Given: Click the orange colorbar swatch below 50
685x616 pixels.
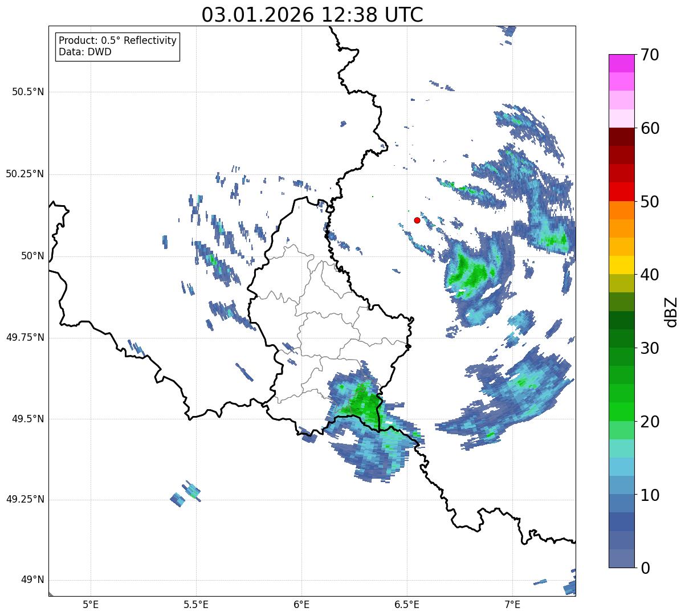Looking at the screenshot, I should click(x=621, y=210).
